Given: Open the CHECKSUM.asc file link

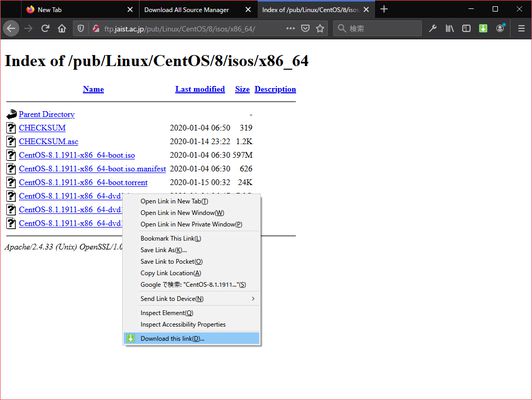Looking at the screenshot, I should tap(49, 141).
